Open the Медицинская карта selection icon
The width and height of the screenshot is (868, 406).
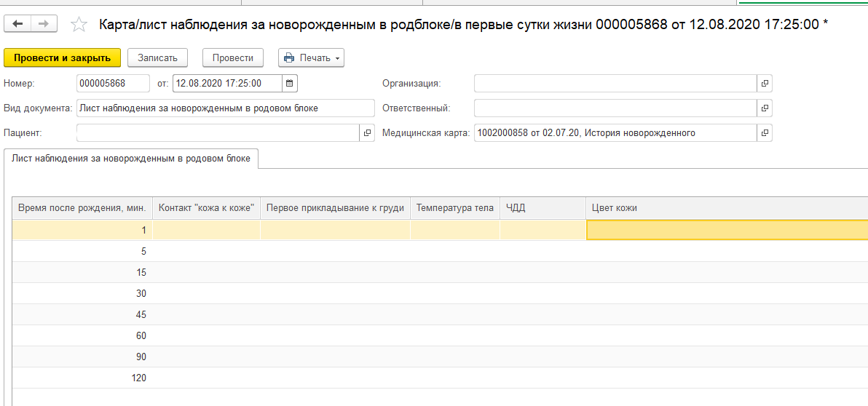(x=765, y=133)
